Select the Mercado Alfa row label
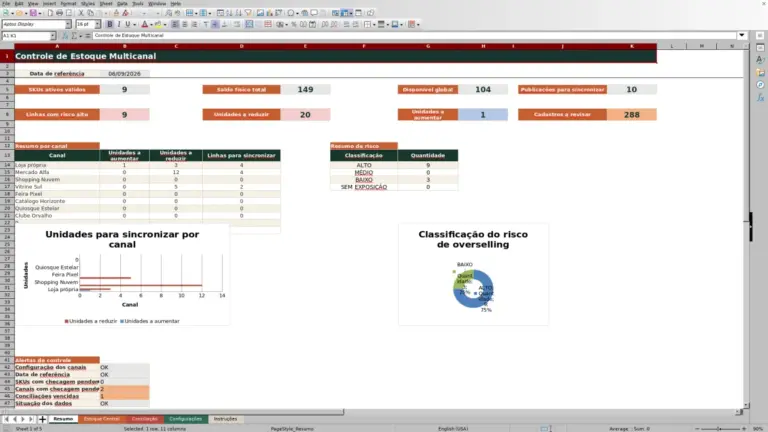 [x=57, y=172]
